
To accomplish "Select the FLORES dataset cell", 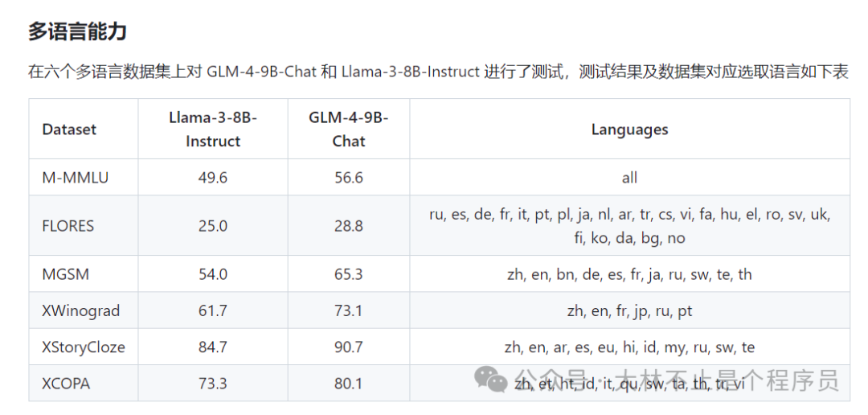I will [x=68, y=225].
